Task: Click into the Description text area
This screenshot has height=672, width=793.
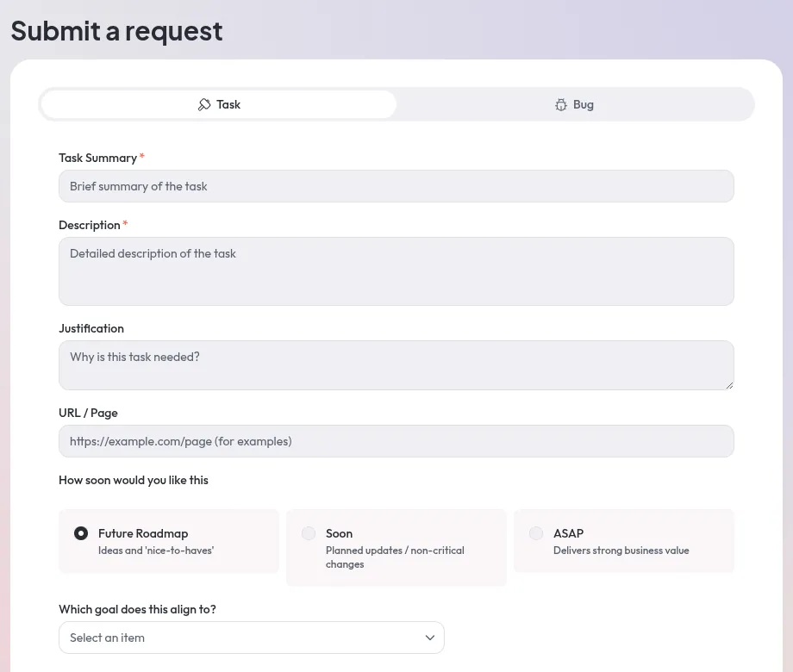Action: [x=396, y=271]
